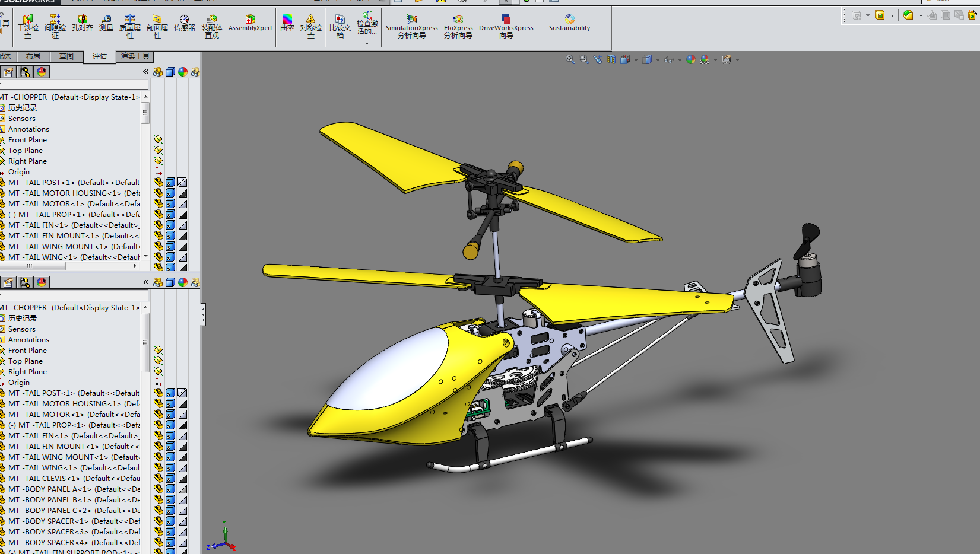Expand the 检查激活的 toolbar dropdown arrow
The image size is (980, 554).
pyautogui.click(x=367, y=43)
